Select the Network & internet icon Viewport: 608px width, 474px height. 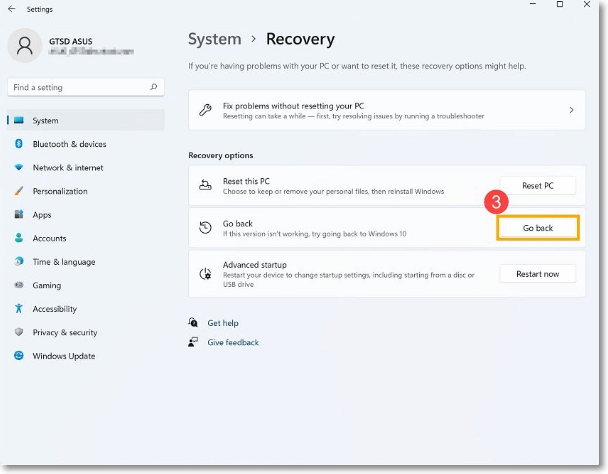[x=18, y=168]
